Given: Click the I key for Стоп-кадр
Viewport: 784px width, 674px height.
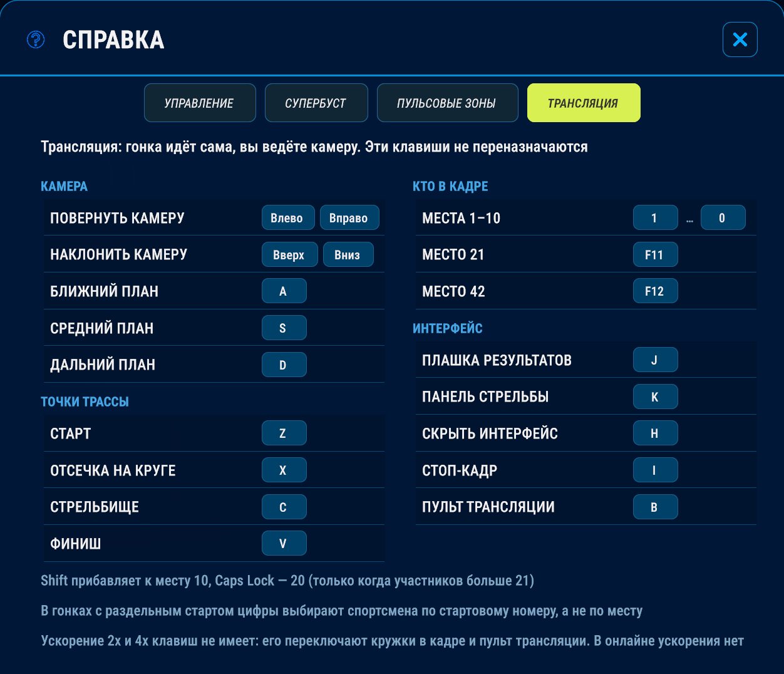Looking at the screenshot, I should [x=655, y=470].
